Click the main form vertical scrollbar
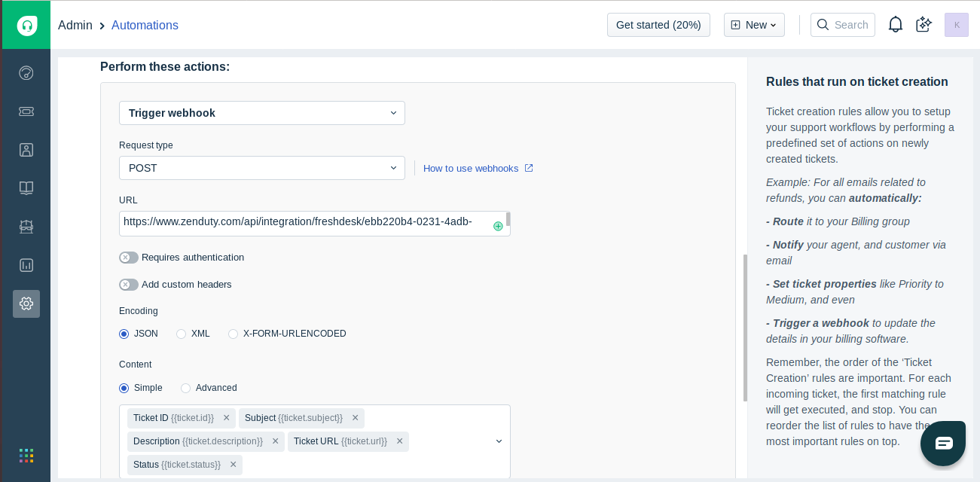The image size is (980, 482). click(746, 328)
